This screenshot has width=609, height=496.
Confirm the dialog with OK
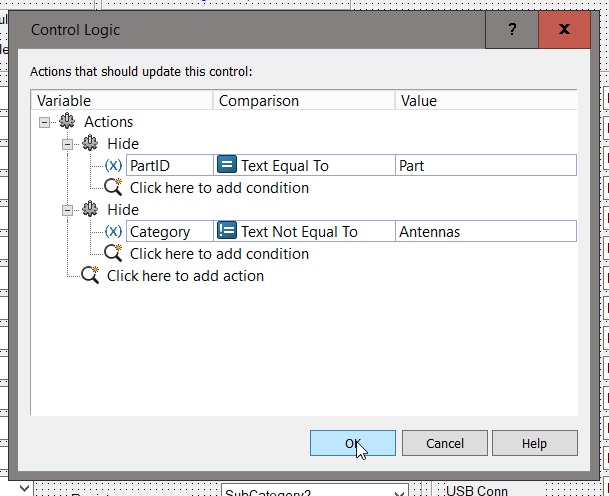tap(353, 443)
